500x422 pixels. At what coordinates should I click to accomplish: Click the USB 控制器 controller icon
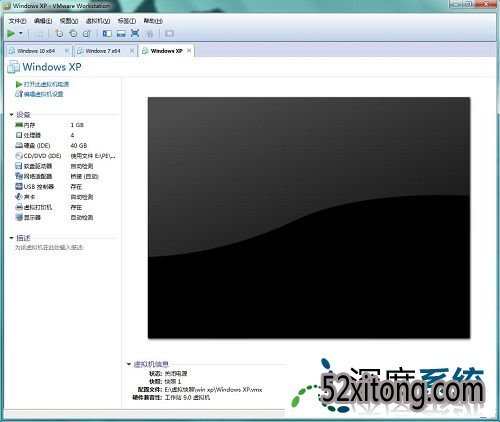click(19, 187)
